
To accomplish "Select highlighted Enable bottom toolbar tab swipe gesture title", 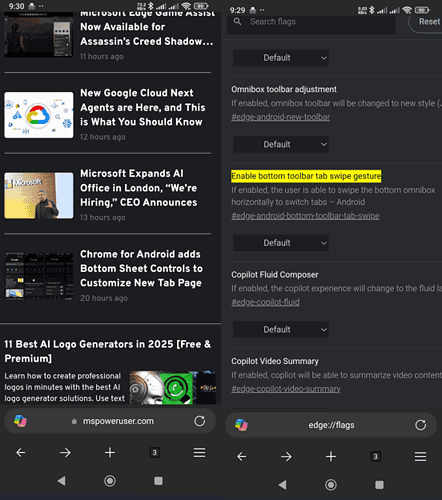I will click(306, 176).
